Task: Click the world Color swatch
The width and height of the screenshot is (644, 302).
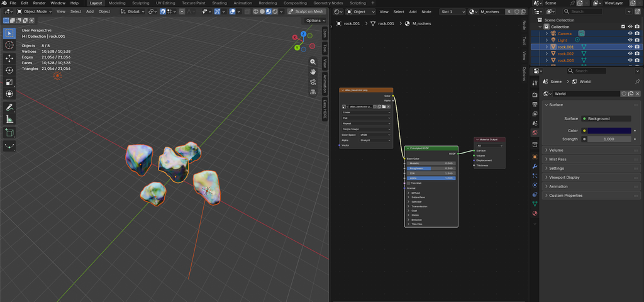Action: (x=609, y=131)
